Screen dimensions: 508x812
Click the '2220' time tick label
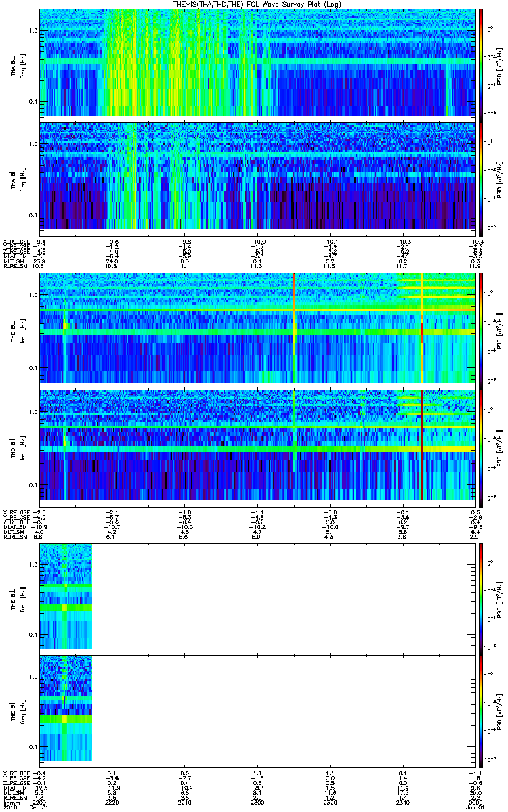tap(112, 801)
